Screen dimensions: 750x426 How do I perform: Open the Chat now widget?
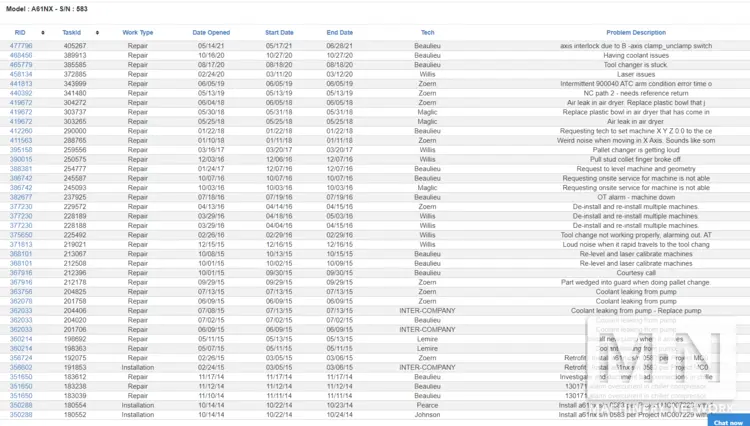[x=728, y=422]
